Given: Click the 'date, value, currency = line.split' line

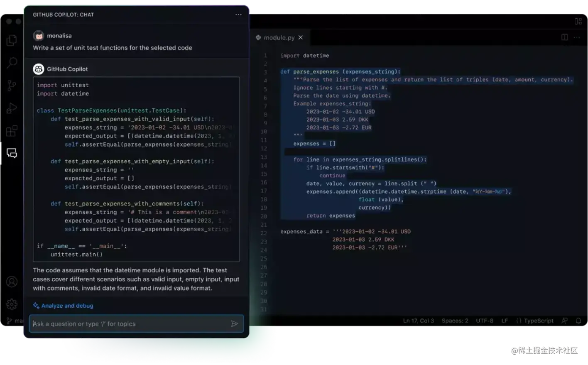Looking at the screenshot, I should click(371, 184).
